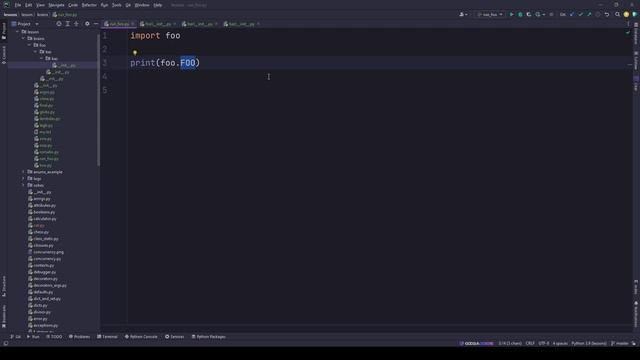Click the yellow IDE updates icon
Screen dimensions: 640x360
click(626, 14)
